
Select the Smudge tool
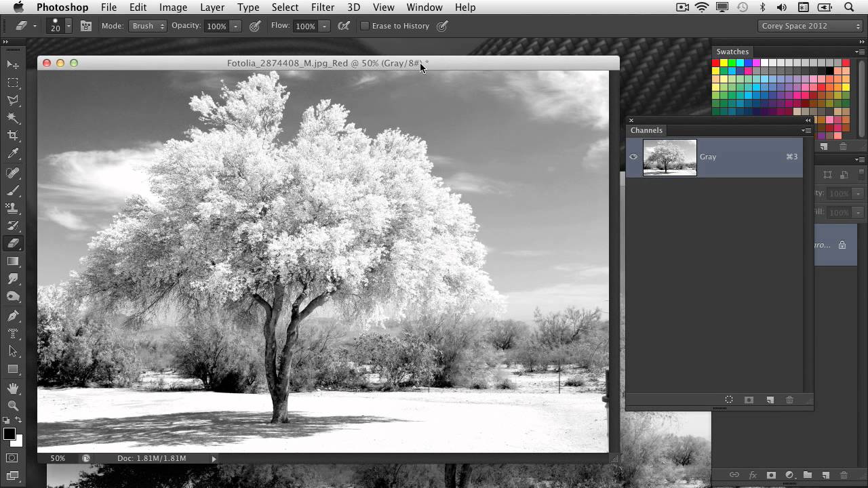(x=13, y=279)
